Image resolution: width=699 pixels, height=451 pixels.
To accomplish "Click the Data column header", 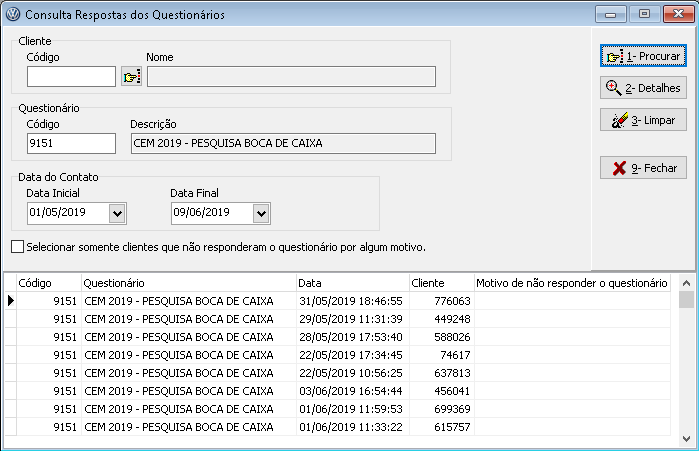I will 353,283.
